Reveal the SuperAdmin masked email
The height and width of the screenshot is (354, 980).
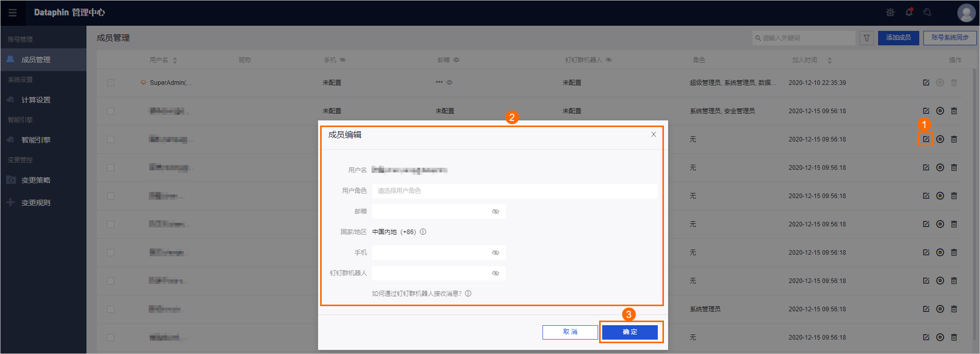(449, 83)
